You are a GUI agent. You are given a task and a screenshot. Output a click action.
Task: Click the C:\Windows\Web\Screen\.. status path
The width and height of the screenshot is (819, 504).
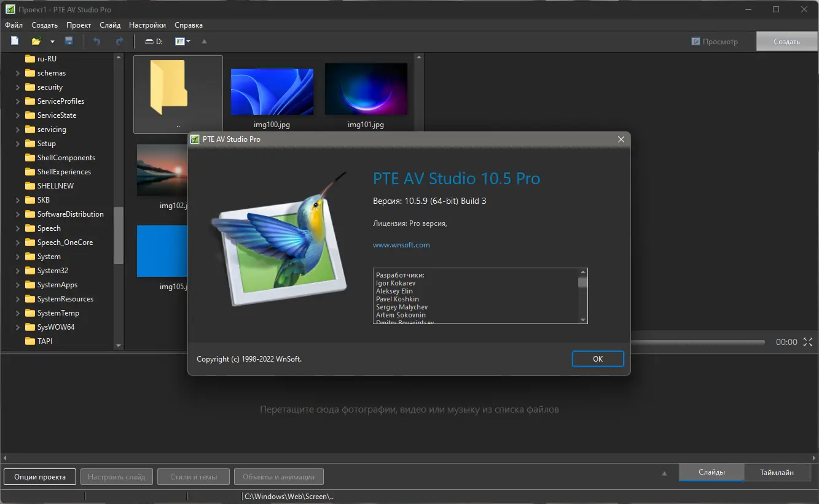(289, 497)
